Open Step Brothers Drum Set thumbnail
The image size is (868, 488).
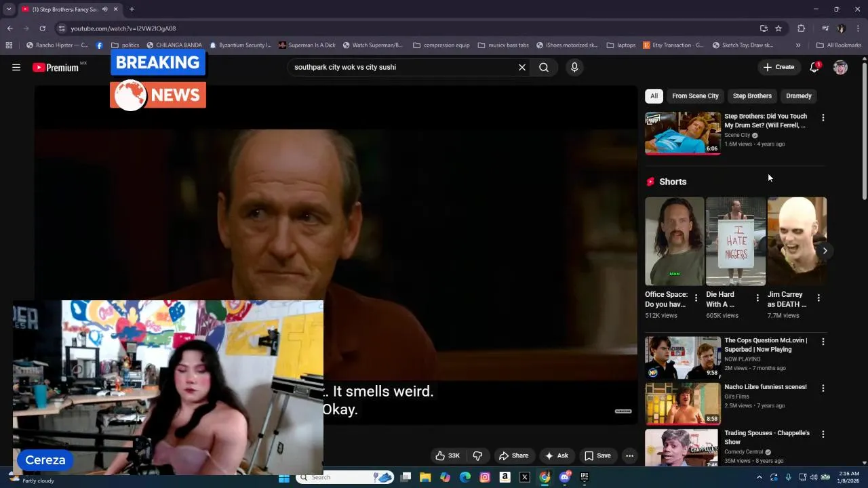[x=682, y=133]
